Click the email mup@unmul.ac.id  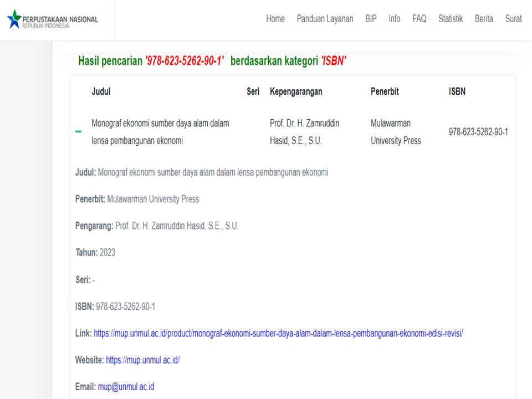(x=126, y=387)
